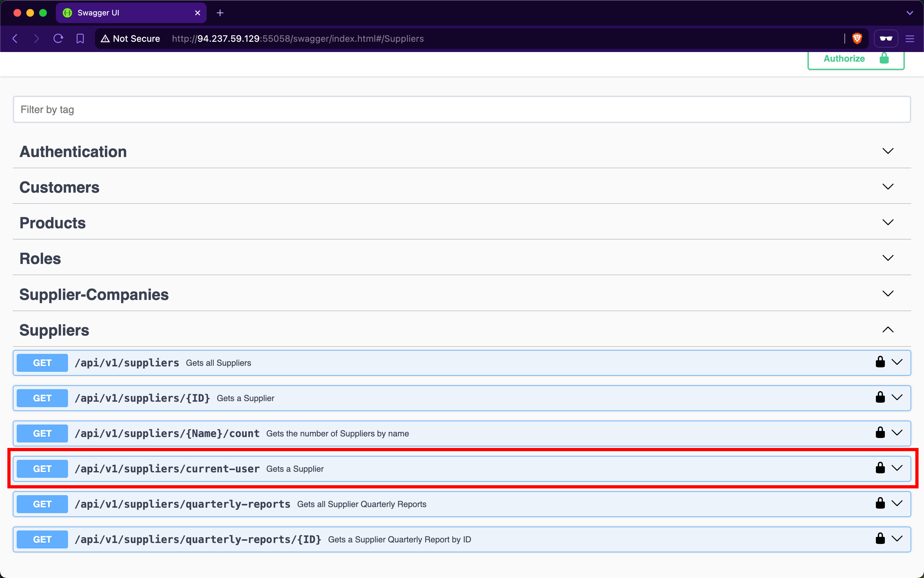Screen dimensions: 924x578
Task: Expand suppliers {Name}/count endpoint chevron
Action: pyautogui.click(x=897, y=432)
